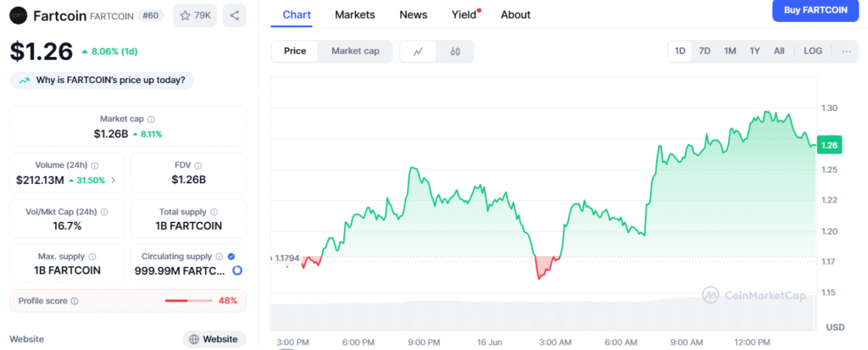
Task: Expand Volume (24h) details chevron
Action: point(114,180)
